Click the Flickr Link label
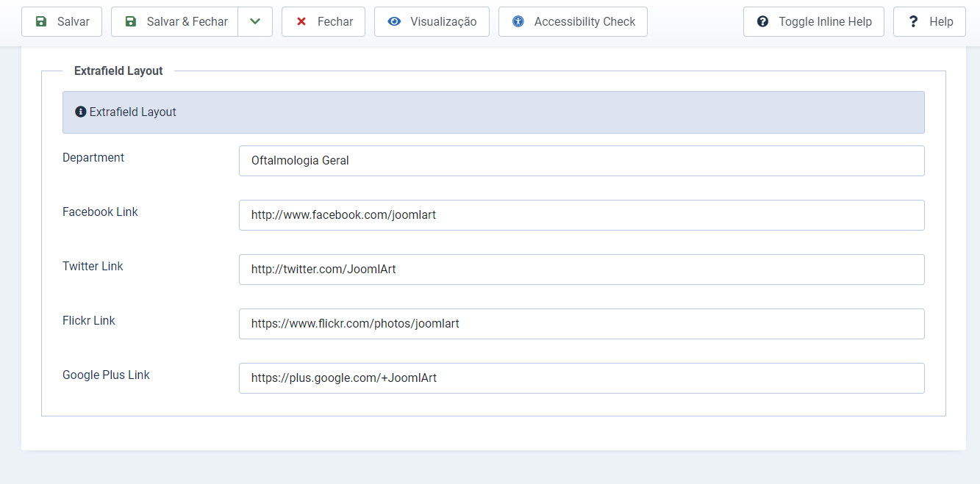This screenshot has width=980, height=484. (89, 321)
